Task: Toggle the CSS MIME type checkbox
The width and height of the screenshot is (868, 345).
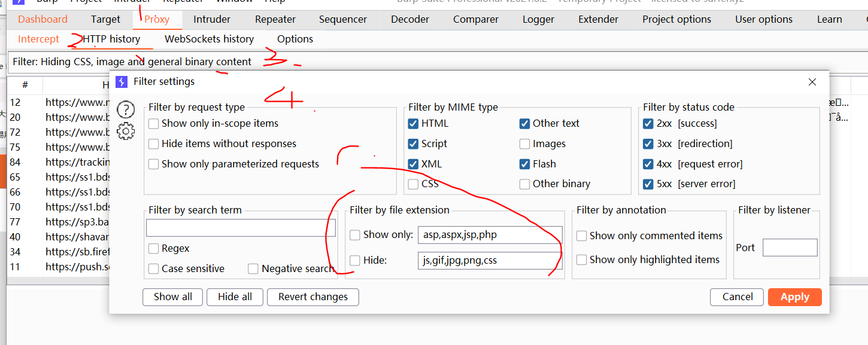Action: (x=413, y=184)
